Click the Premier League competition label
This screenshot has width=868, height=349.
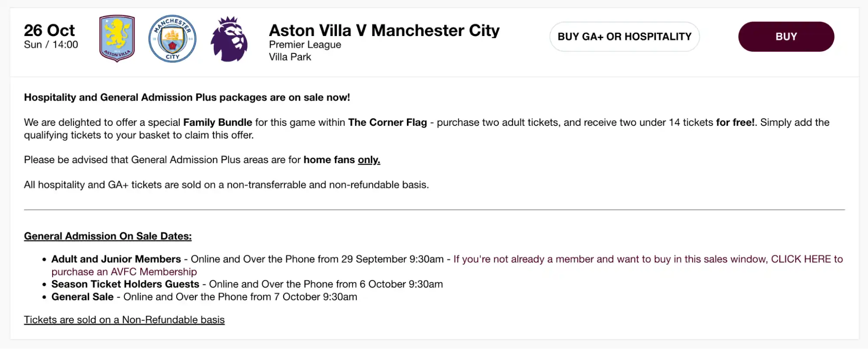tap(305, 44)
